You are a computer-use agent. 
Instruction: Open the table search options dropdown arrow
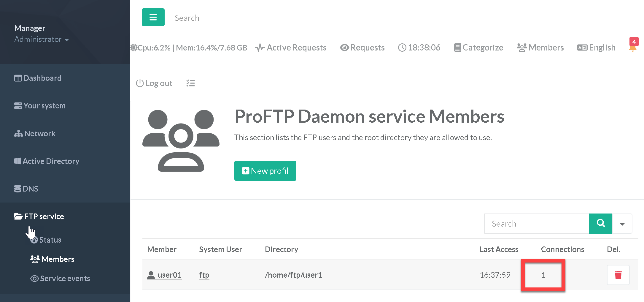click(x=622, y=224)
